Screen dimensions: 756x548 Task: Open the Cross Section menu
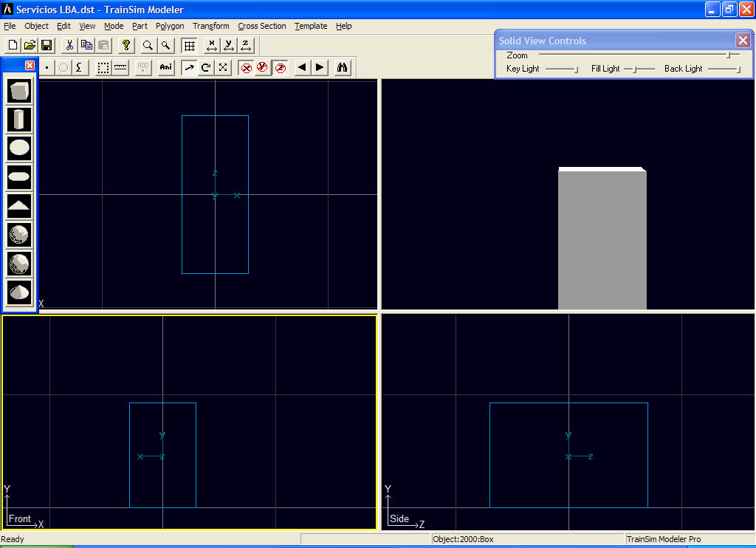pyautogui.click(x=261, y=26)
